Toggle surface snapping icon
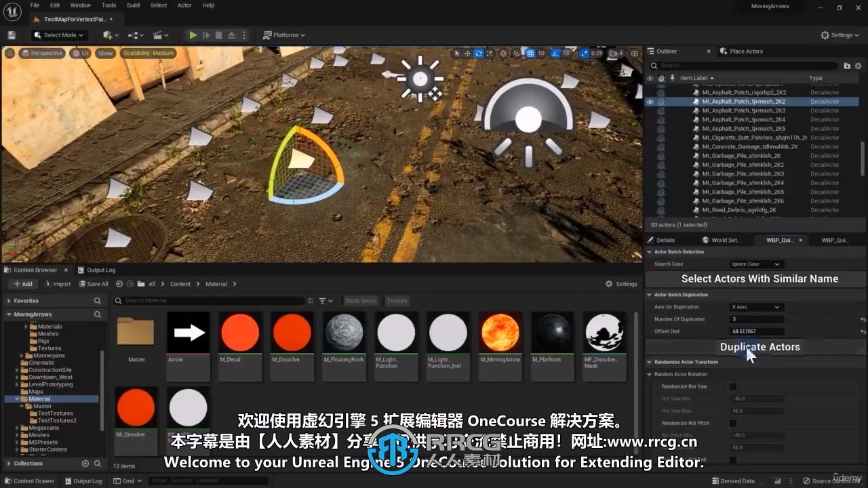 517,53
